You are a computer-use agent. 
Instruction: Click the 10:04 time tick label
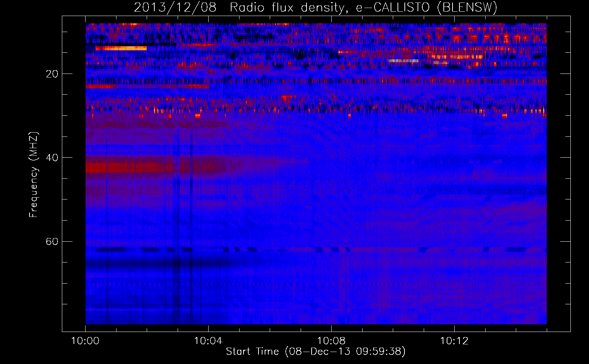click(x=208, y=341)
